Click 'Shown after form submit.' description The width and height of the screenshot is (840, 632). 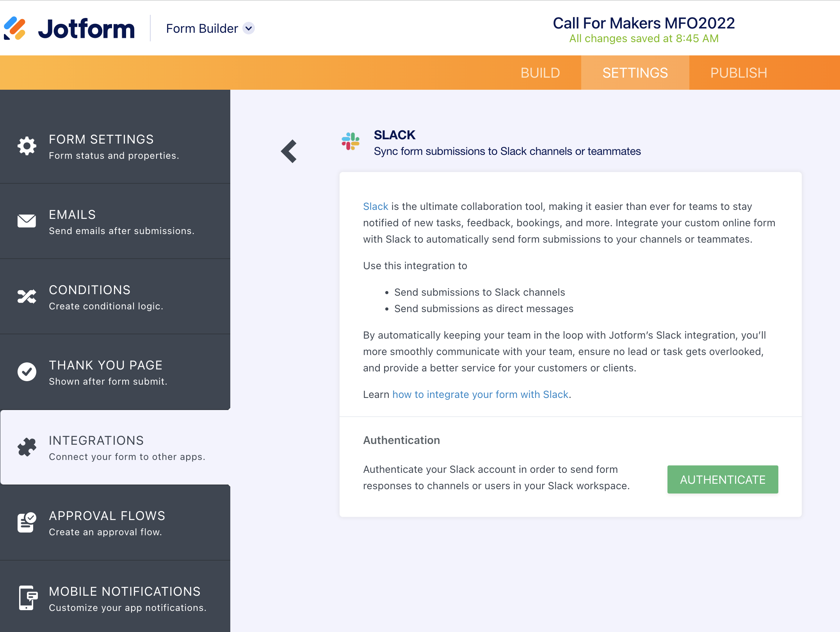coord(108,382)
